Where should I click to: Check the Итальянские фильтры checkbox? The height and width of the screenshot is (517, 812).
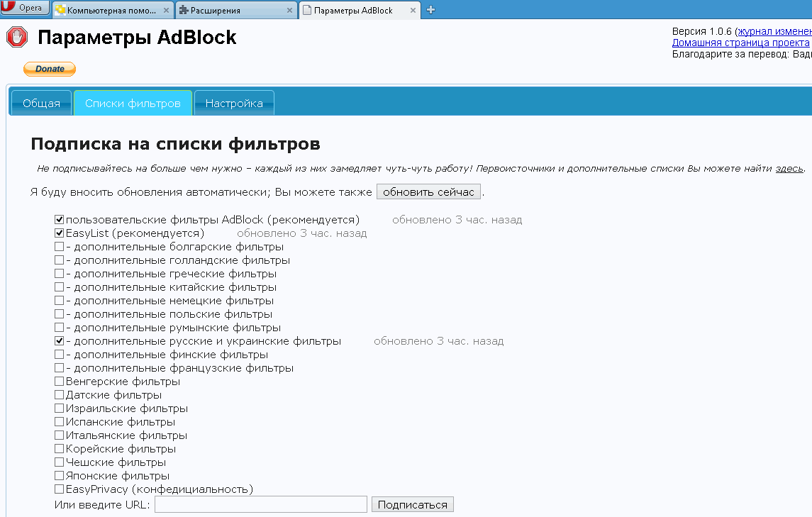tap(60, 435)
